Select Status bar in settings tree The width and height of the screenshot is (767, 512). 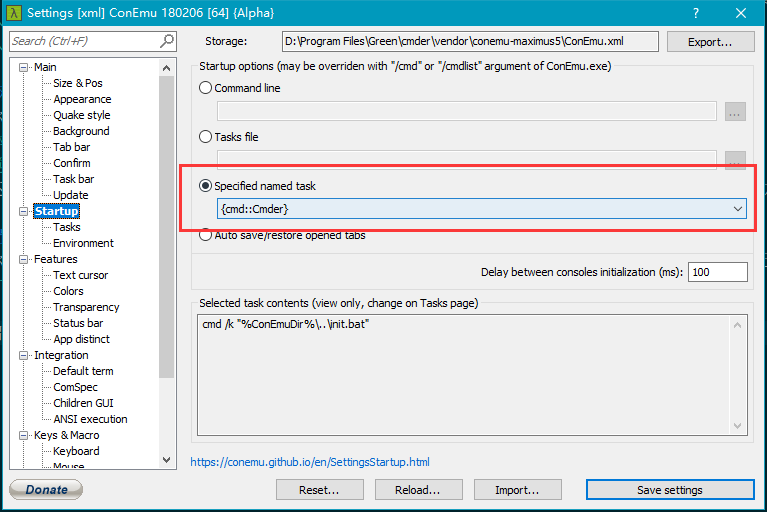[78, 323]
